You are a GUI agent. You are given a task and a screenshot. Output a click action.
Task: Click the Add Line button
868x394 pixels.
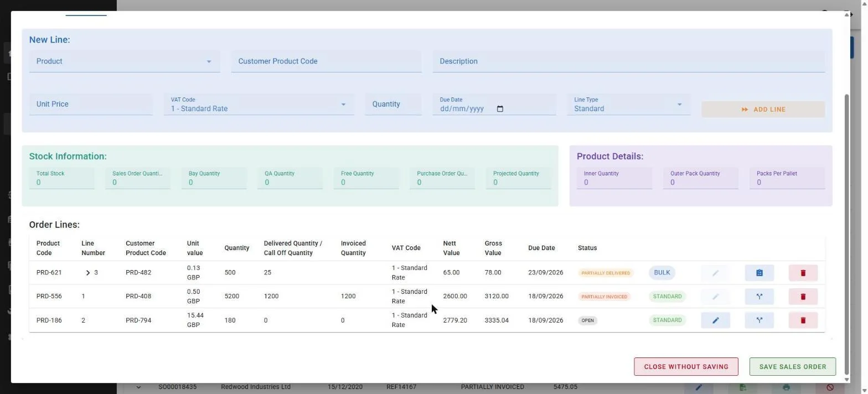[763, 110]
